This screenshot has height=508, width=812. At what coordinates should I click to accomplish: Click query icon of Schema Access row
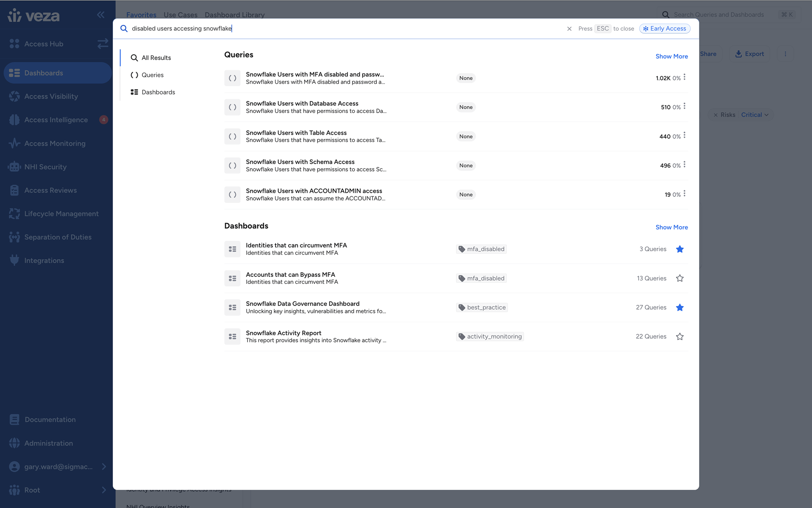[x=232, y=166]
